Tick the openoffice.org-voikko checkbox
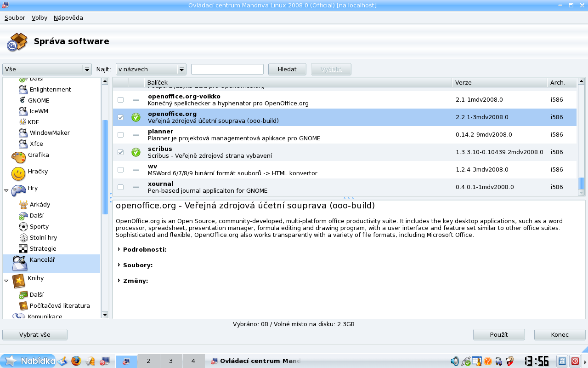Image resolution: width=588 pixels, height=368 pixels. tap(120, 100)
